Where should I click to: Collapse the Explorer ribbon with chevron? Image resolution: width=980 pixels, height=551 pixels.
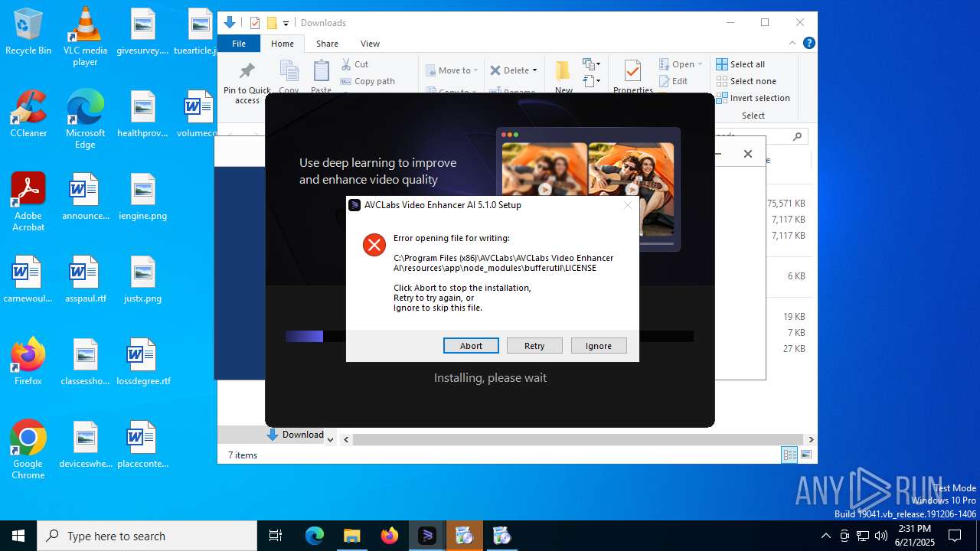(792, 43)
